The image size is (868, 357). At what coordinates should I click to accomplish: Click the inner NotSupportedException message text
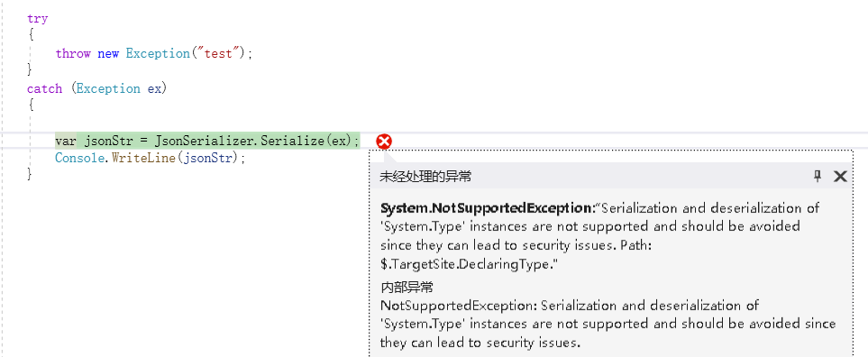pos(608,324)
